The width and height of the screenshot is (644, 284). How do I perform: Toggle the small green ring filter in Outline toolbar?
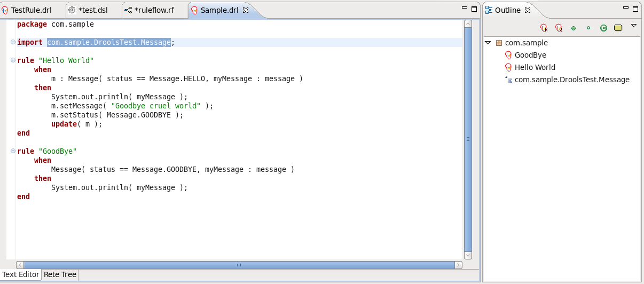(588, 28)
